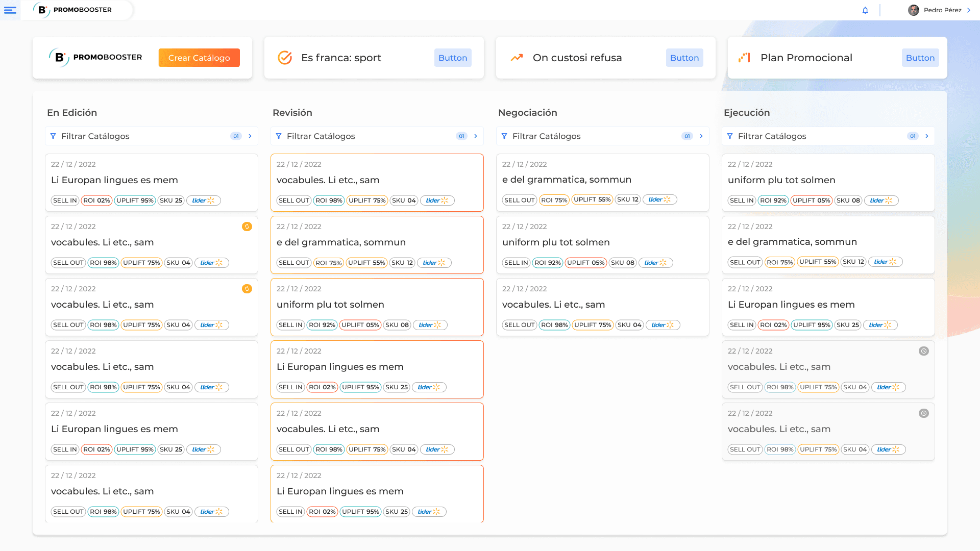
Task: Click the orange sync icon on second En Edición card
Action: [247, 227]
